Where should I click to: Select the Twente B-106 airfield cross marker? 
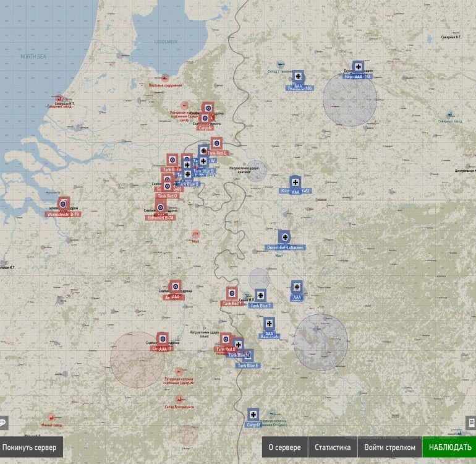pos(298,77)
